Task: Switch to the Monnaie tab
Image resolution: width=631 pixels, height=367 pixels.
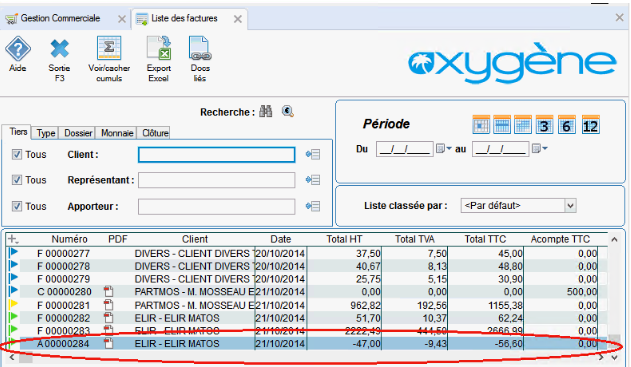Action: (x=117, y=133)
